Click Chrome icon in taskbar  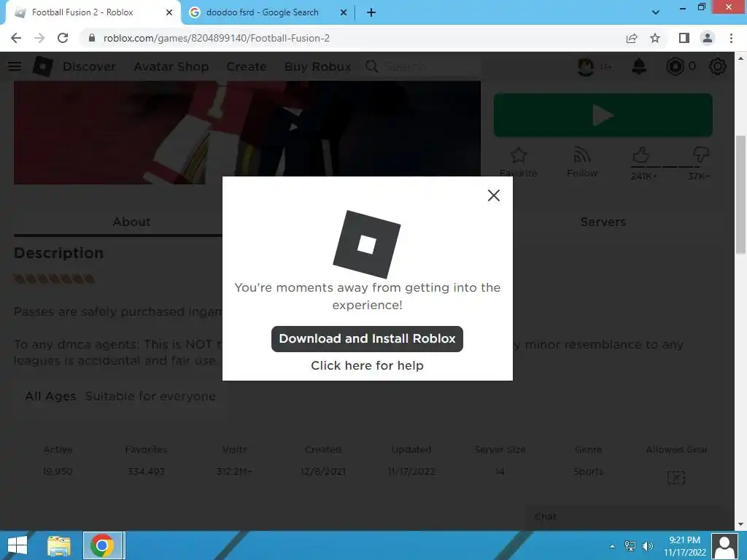102,545
